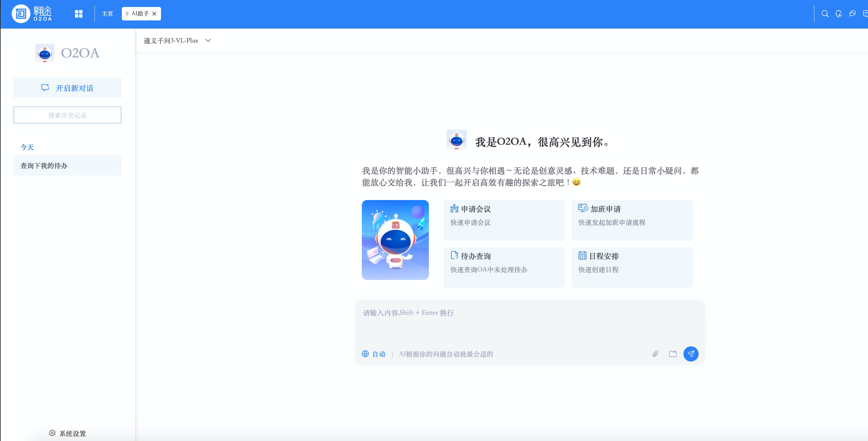Click the large robot illustration thumbnail
This screenshot has width=868, height=441.
point(395,240)
